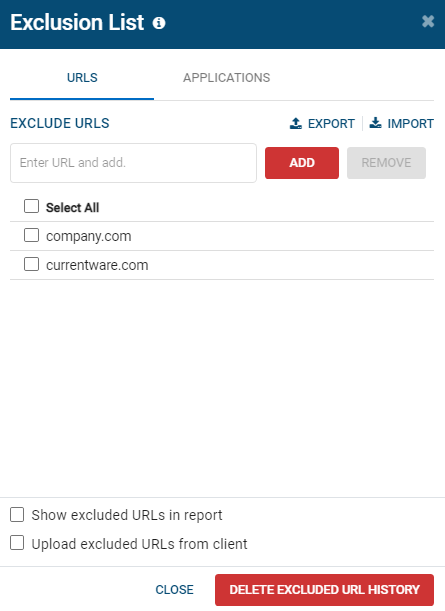
Task: Click the EXPORT text link
Action: point(331,124)
